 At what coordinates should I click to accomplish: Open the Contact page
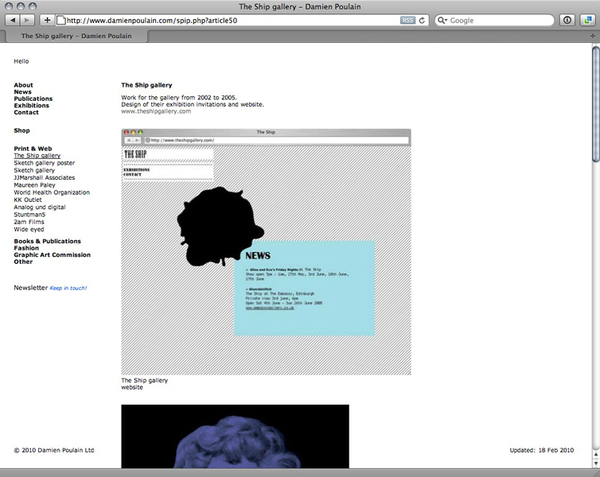tap(26, 112)
